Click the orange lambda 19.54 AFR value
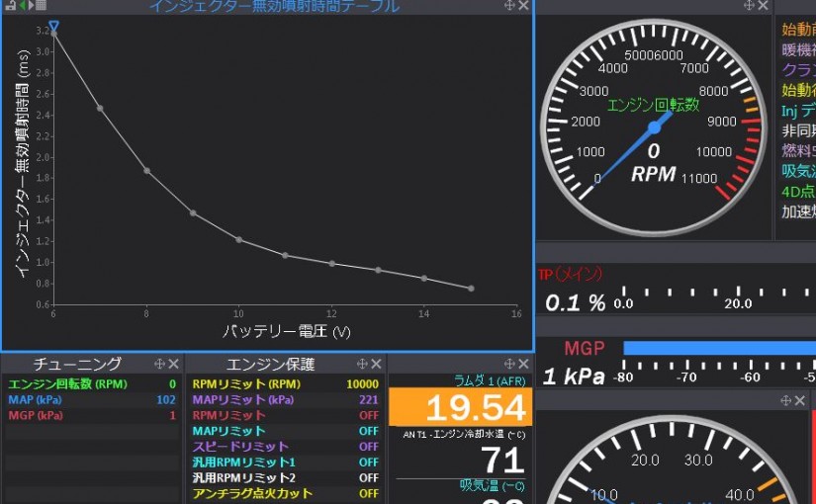This screenshot has width=816, height=504. pyautogui.click(x=460, y=407)
